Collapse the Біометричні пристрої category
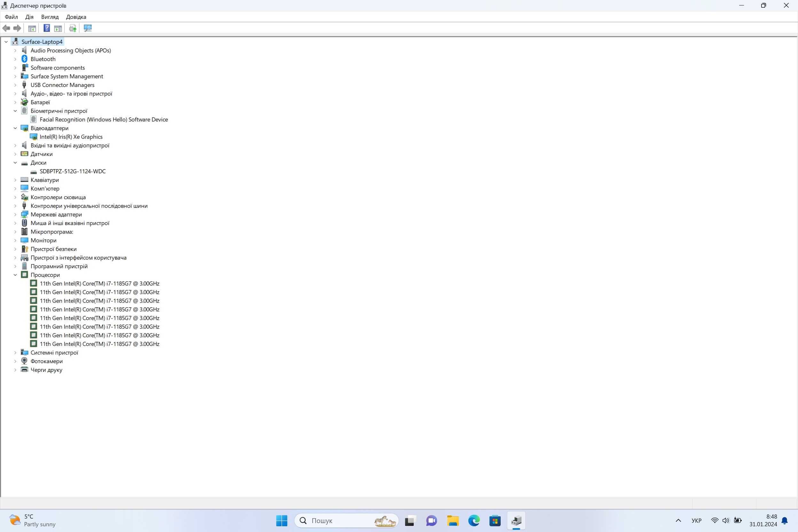The image size is (798, 532). (x=15, y=111)
